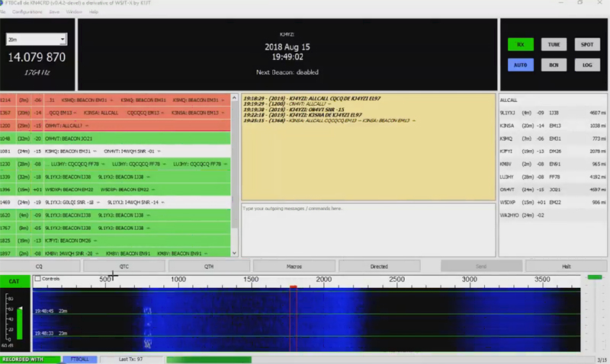
Task: Click the outgoing message text field
Action: pyautogui.click(x=368, y=230)
